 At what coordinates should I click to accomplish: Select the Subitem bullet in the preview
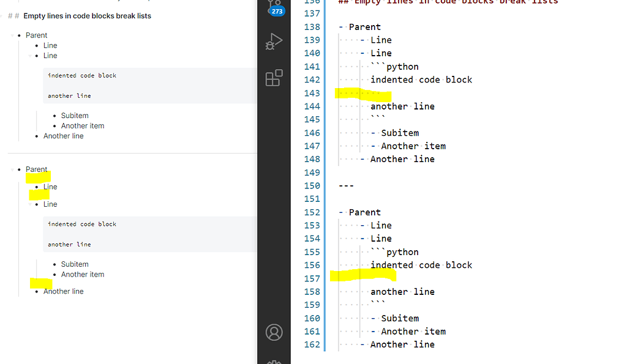74,115
